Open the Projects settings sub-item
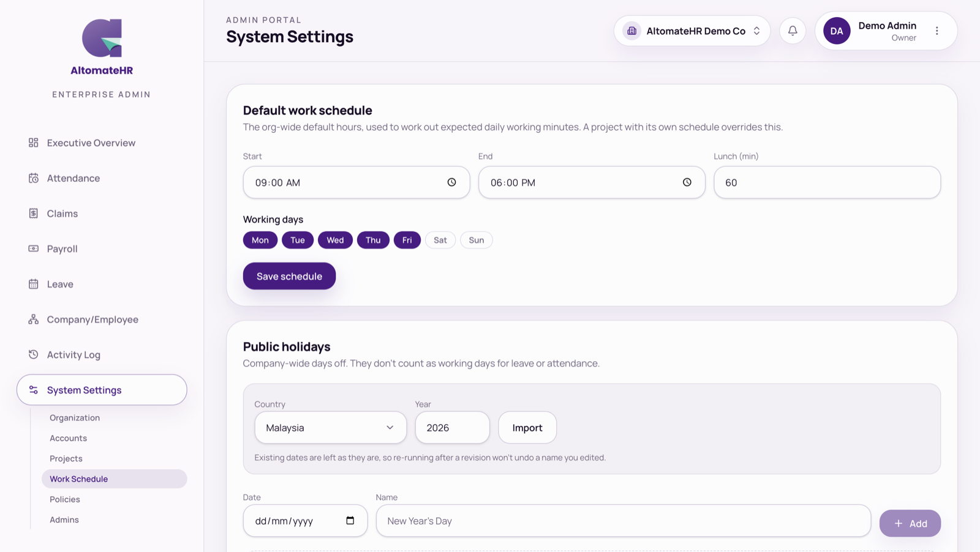The width and height of the screenshot is (980, 552). point(66,458)
